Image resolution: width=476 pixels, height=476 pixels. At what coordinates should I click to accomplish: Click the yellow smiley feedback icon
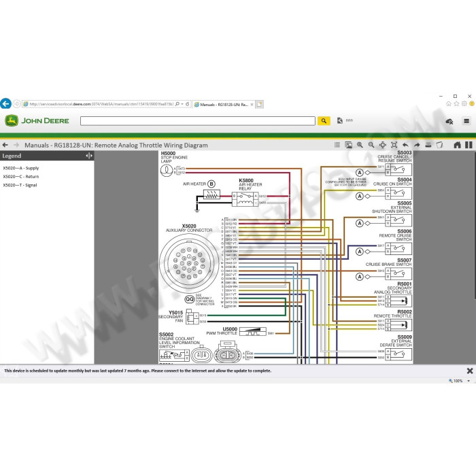point(472,104)
